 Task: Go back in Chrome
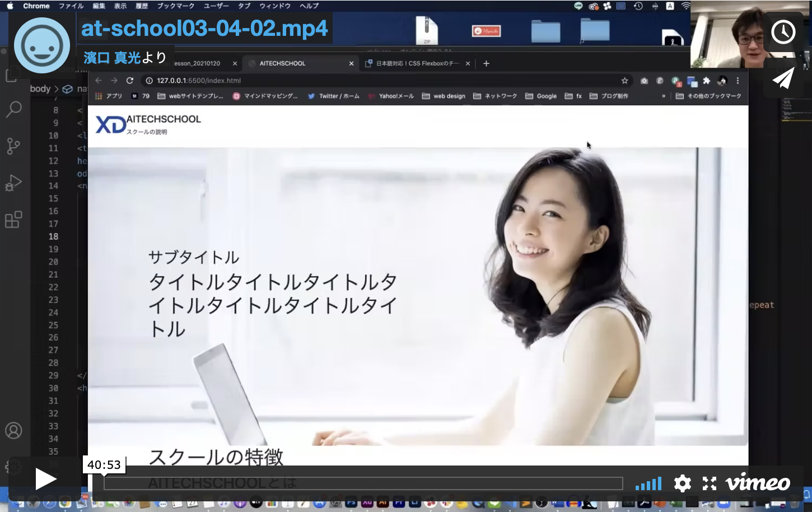(x=99, y=81)
